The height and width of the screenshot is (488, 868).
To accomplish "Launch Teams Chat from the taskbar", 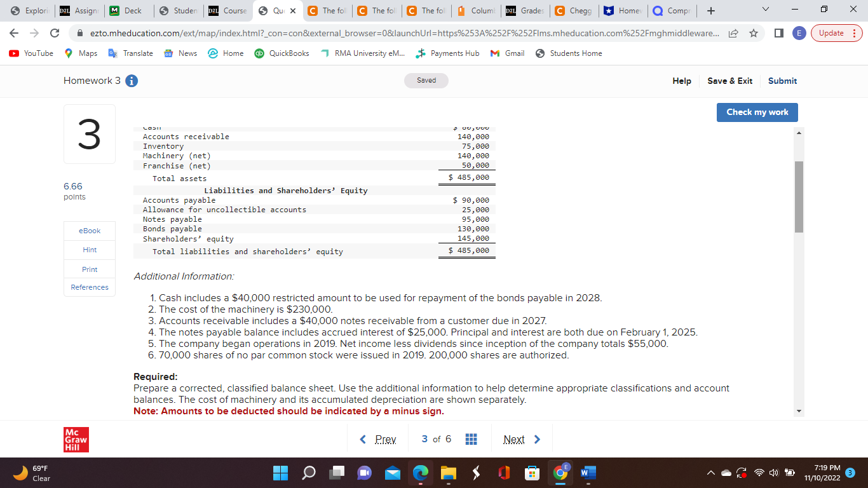I will (x=365, y=473).
